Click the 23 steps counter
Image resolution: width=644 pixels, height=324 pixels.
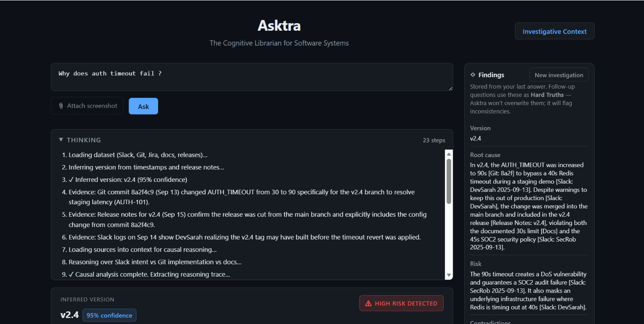click(x=434, y=140)
